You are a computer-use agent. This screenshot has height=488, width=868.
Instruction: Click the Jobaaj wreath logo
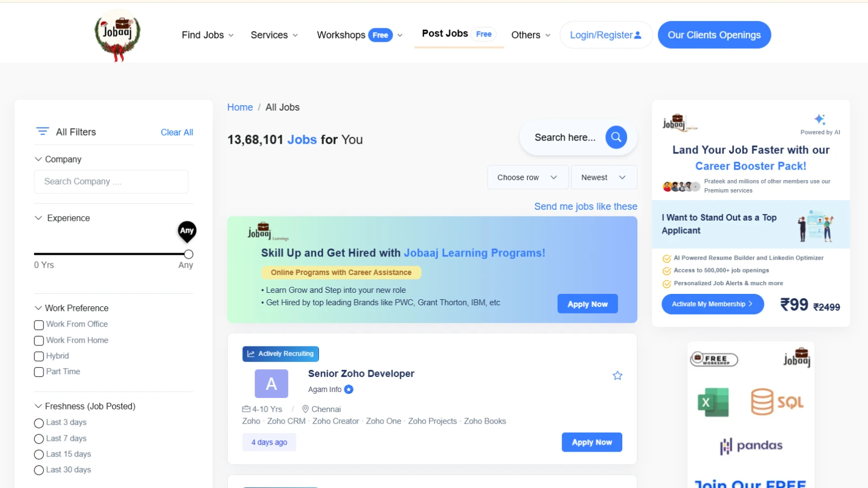coord(117,35)
